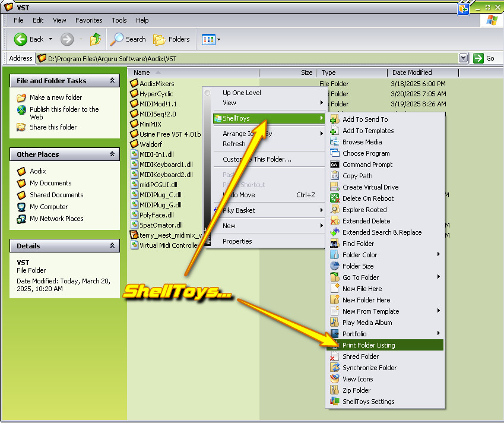Click the Shred Folder icon
This screenshot has height=423, width=504.
click(x=335, y=356)
